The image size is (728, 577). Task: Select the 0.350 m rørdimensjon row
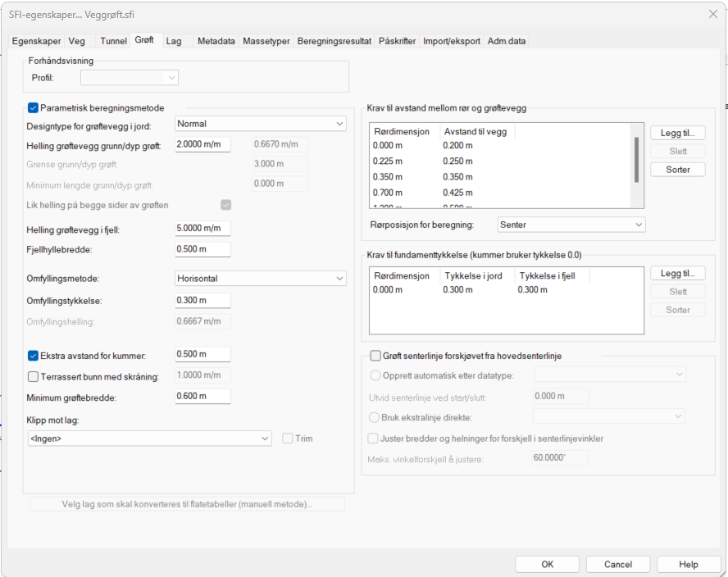[x=388, y=176]
